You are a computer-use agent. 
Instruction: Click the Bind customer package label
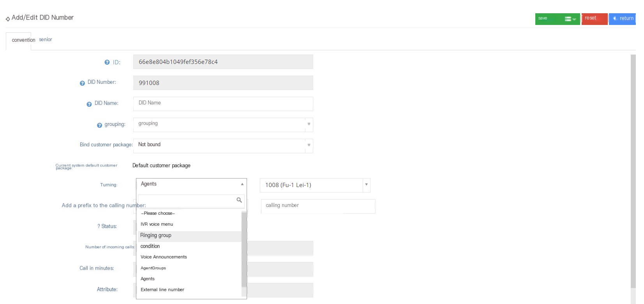(106, 145)
